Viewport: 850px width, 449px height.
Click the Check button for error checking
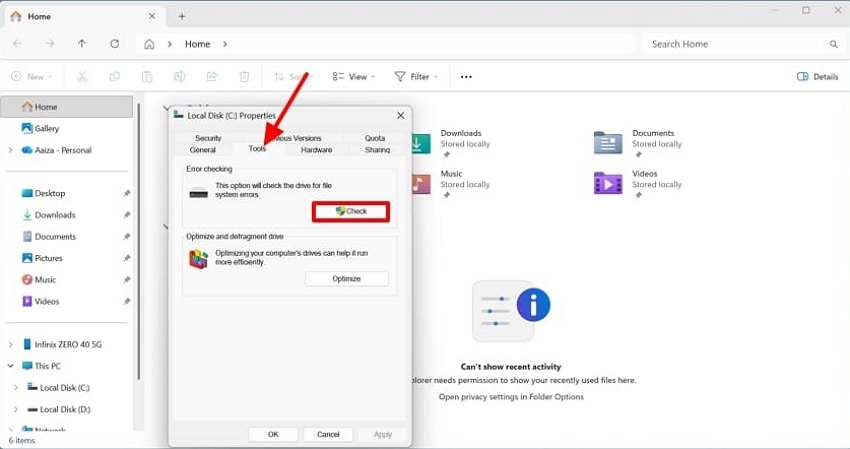point(351,211)
